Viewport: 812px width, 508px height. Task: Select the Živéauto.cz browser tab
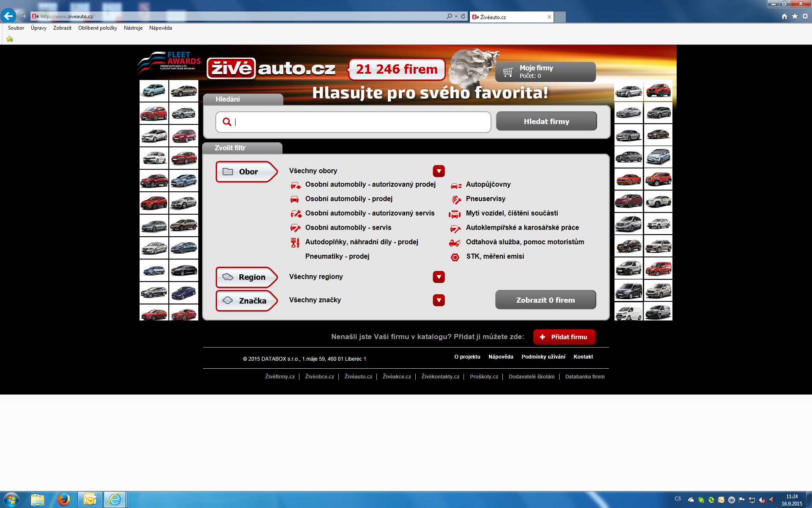click(x=511, y=17)
